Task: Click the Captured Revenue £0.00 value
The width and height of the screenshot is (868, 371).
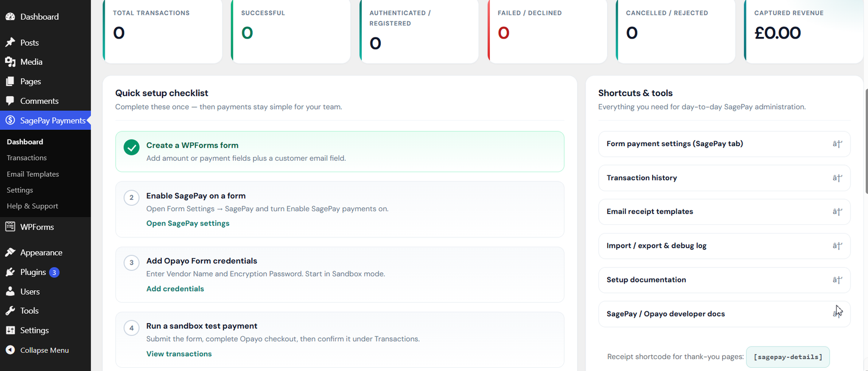Action: pyautogui.click(x=777, y=33)
